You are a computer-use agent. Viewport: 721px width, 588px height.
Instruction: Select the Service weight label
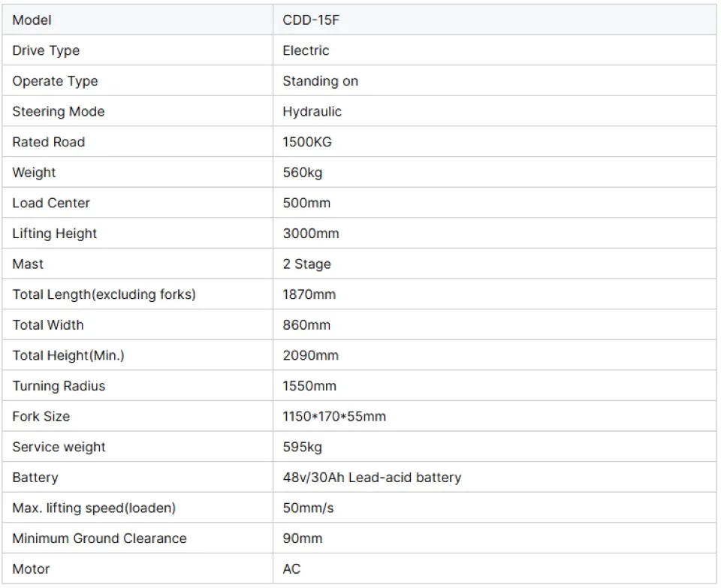(59, 447)
